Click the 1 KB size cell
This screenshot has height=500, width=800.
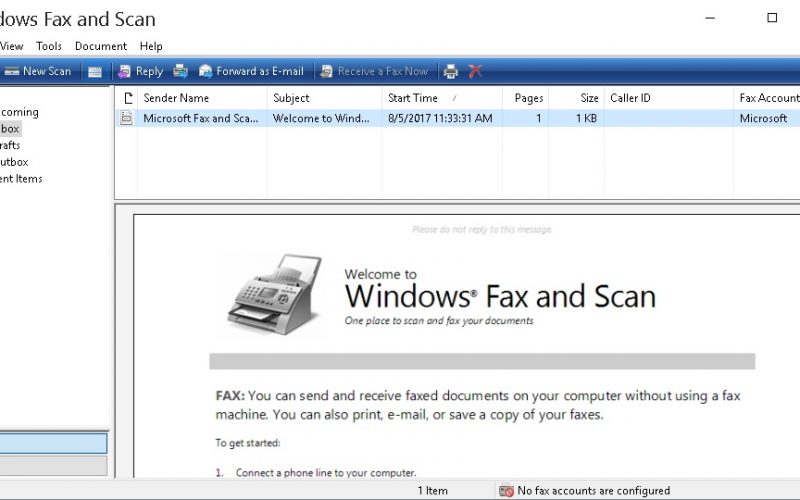coord(586,118)
